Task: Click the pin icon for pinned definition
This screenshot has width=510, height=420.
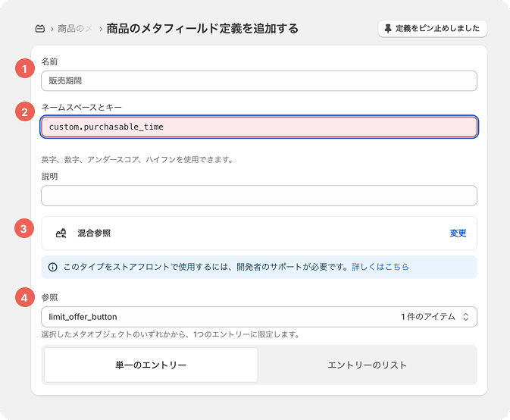Action: 388,29
